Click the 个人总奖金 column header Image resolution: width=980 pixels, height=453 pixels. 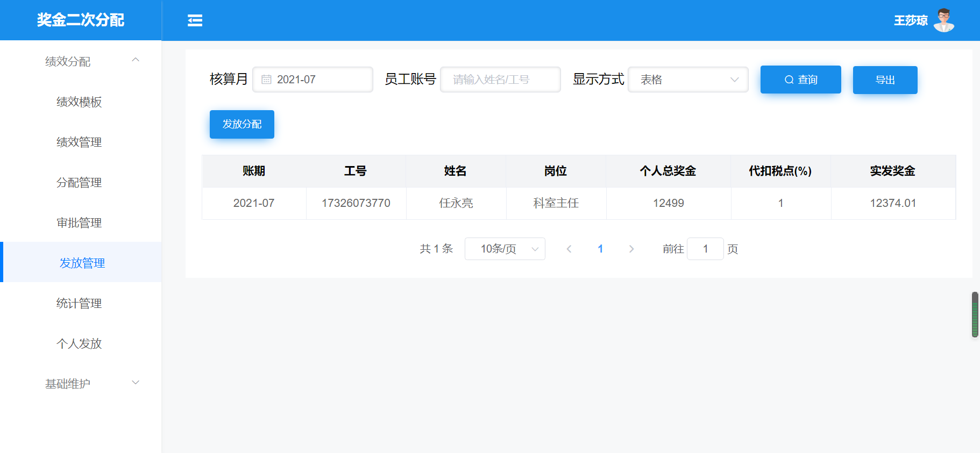tap(668, 171)
